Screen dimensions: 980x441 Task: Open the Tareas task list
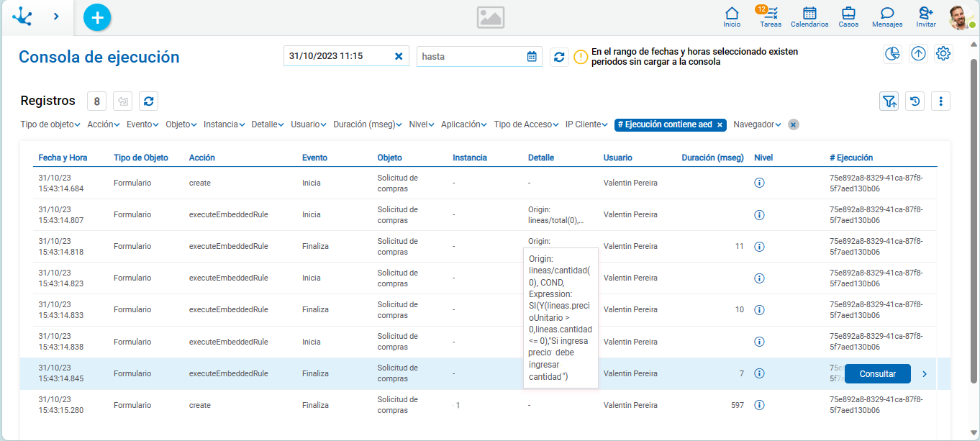click(x=771, y=17)
